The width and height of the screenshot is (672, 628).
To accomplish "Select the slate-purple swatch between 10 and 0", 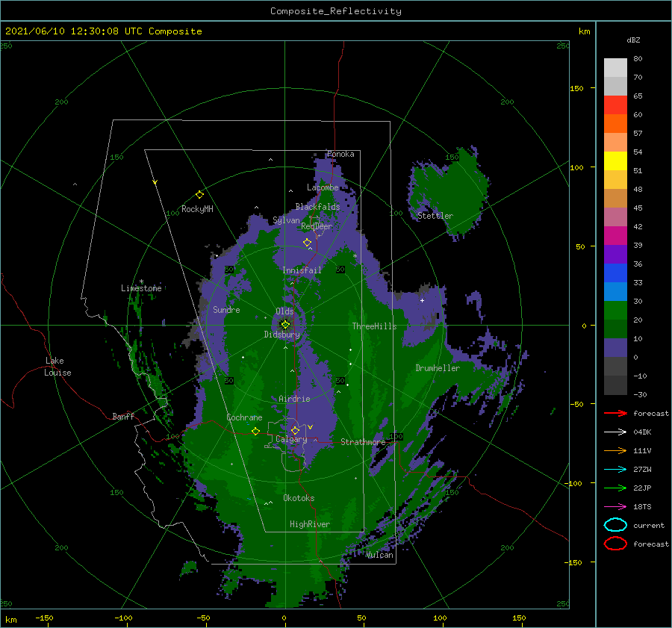I will [x=615, y=347].
